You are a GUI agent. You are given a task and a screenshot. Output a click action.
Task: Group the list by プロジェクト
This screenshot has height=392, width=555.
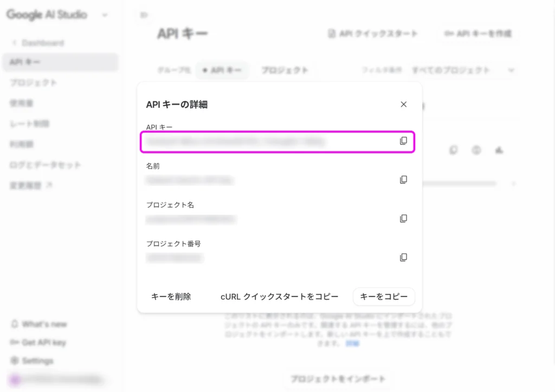coord(285,70)
